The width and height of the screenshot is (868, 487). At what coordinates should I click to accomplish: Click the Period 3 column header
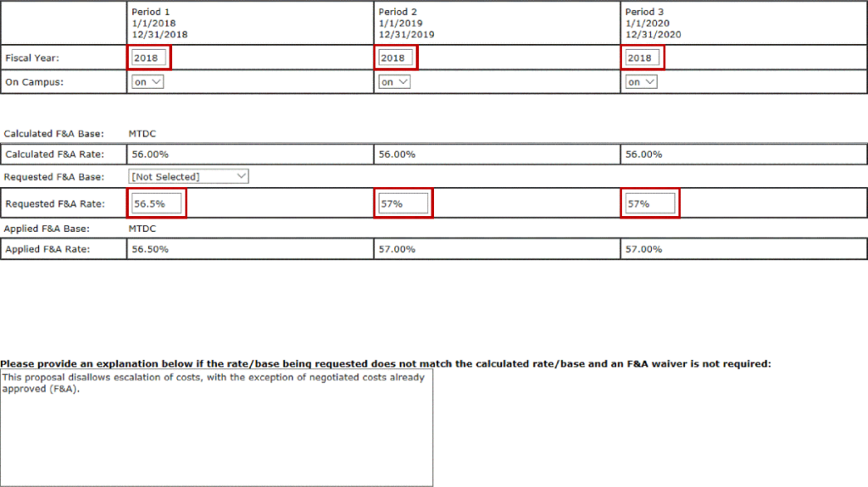click(653, 24)
